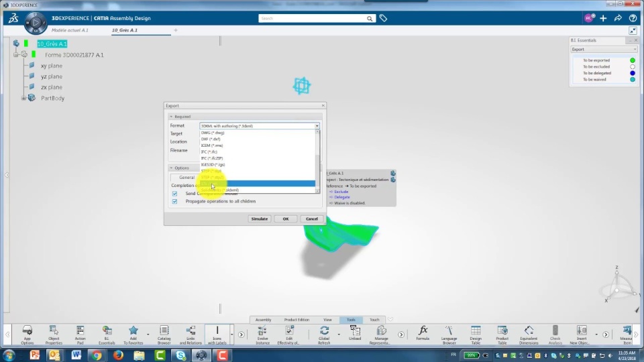Run Check Analysis tool
This screenshot has height=362, width=644.
coord(555,335)
